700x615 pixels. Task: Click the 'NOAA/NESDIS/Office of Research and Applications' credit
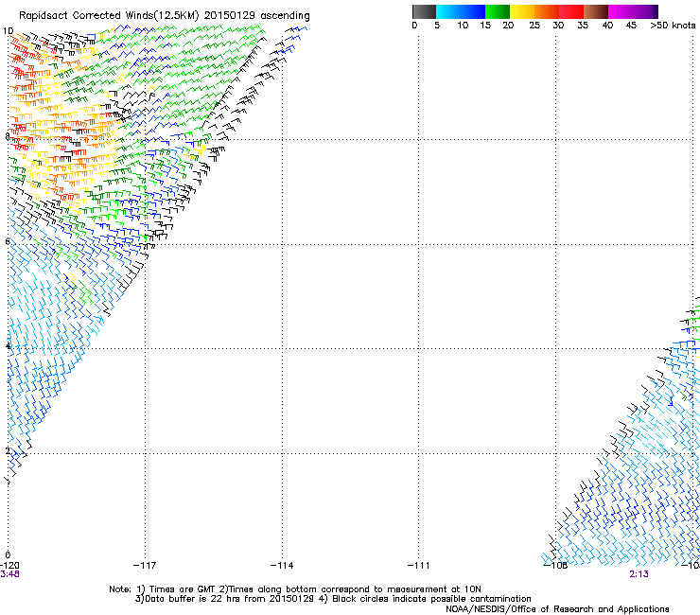(557, 609)
